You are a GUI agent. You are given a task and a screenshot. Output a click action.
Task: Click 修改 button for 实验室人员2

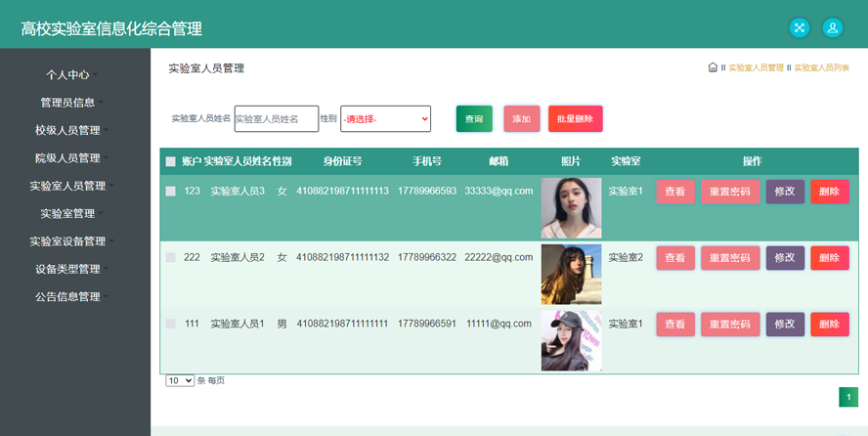(785, 258)
